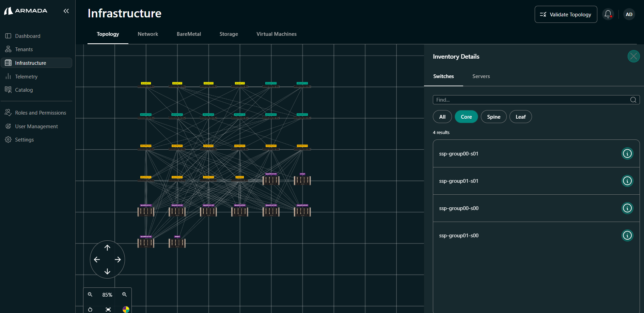Screen dimensions: 644x313
Task: Open info for ssp-group01-s00 switch
Action: click(x=627, y=235)
